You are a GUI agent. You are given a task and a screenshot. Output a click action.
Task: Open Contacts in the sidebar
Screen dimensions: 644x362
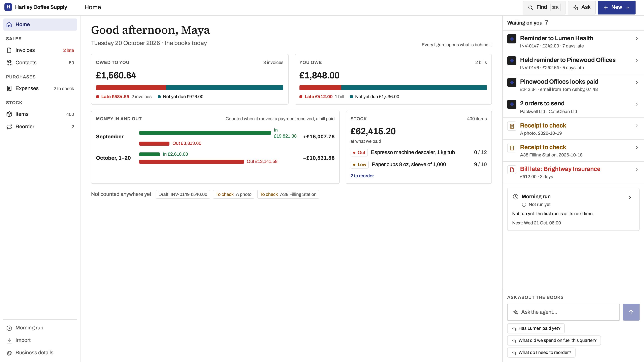coord(40,63)
